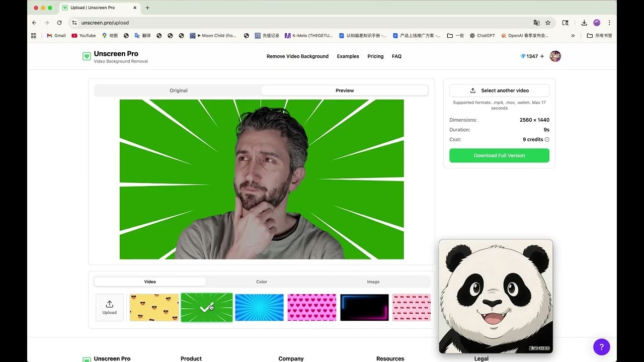Switch back to Preview view
The height and width of the screenshot is (362, 644).
345,90
